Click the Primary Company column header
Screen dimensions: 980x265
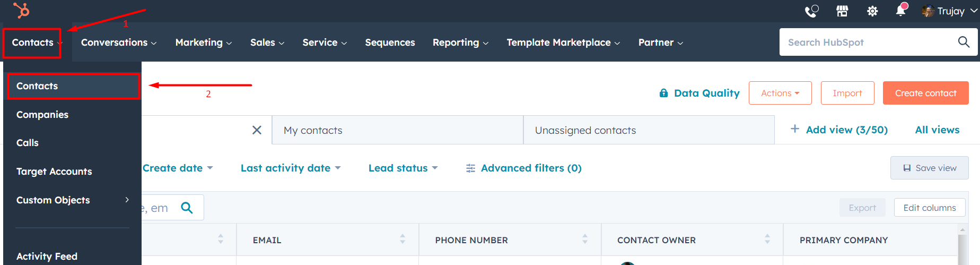(x=844, y=240)
